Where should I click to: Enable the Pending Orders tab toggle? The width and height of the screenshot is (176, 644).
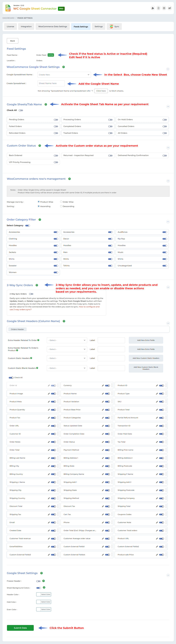tap(56, 120)
